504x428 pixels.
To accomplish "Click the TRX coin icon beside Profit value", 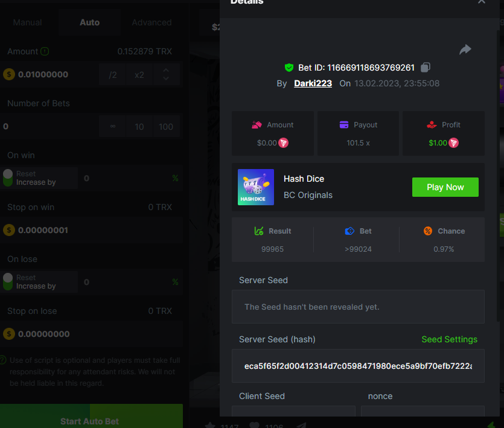I will [454, 143].
